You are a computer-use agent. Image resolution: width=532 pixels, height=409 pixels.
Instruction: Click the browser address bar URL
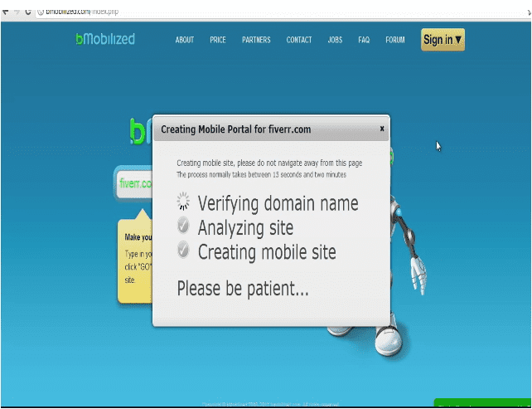82,12
